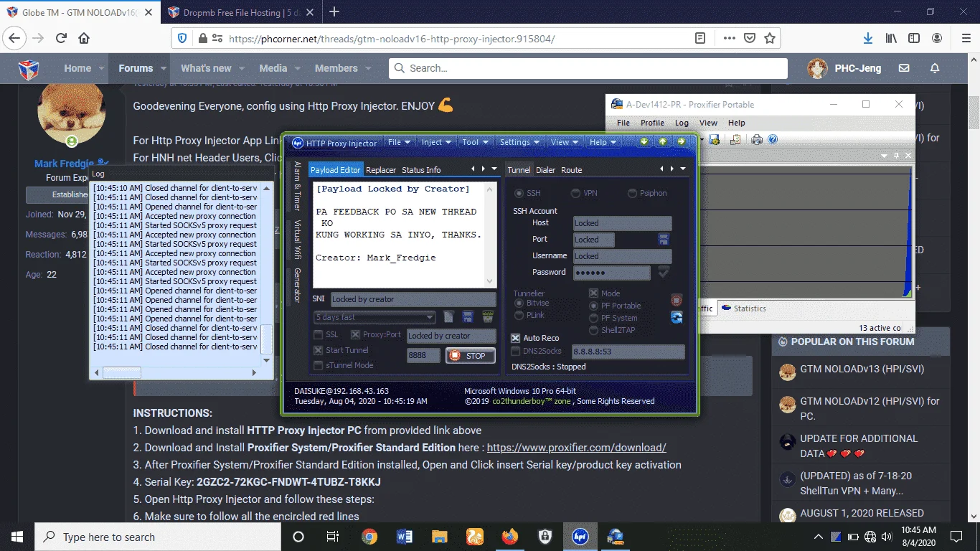This screenshot has height=551, width=980.
Task: Open the proxifier.com download link
Action: 577,448
